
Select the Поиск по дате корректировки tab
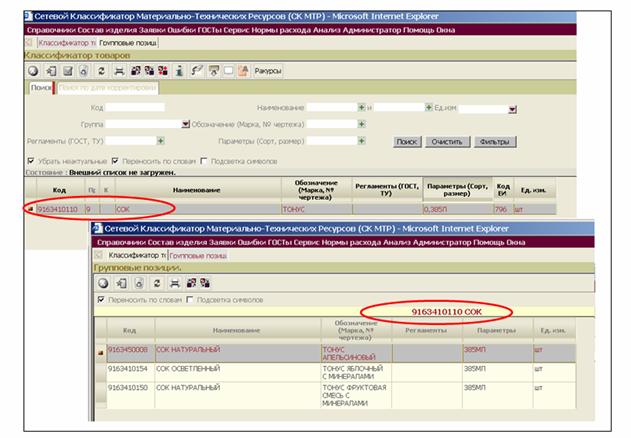tap(107, 88)
